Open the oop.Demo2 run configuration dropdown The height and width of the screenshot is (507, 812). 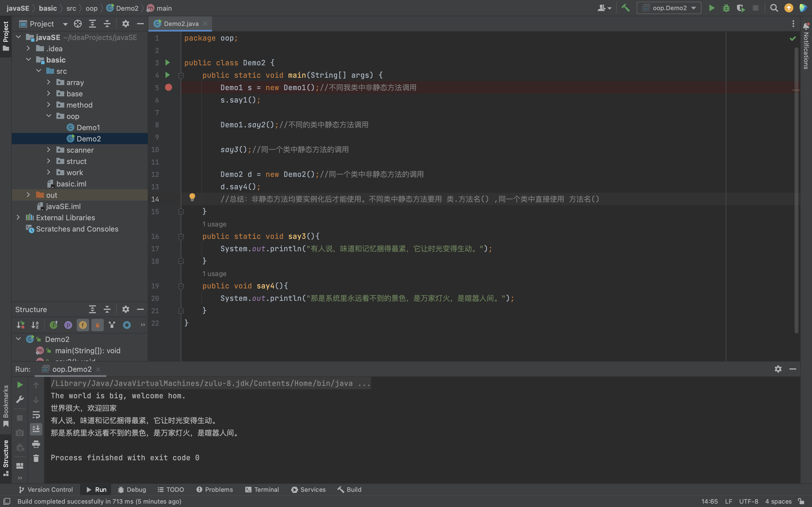[669, 8]
